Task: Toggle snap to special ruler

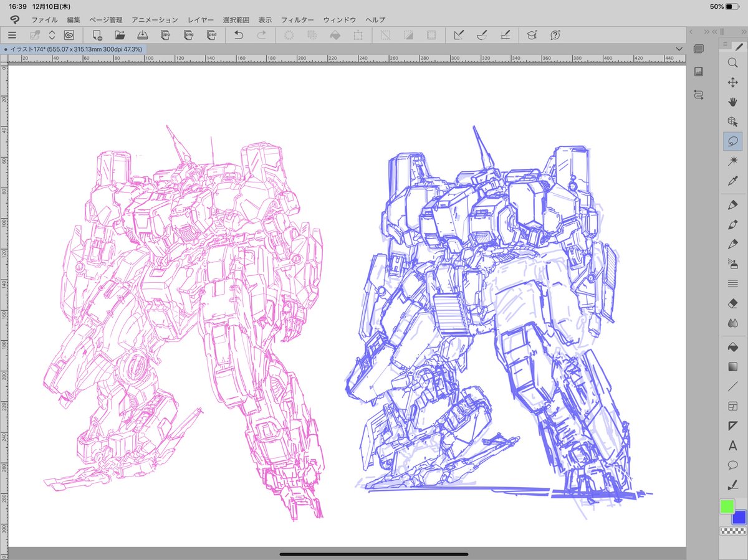Action: point(482,36)
